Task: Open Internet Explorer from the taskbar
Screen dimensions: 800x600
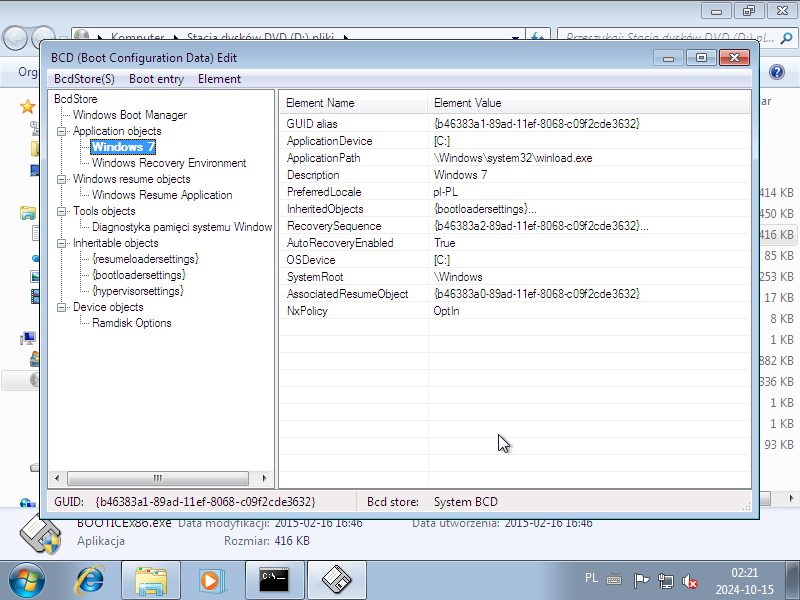Action: click(x=89, y=580)
